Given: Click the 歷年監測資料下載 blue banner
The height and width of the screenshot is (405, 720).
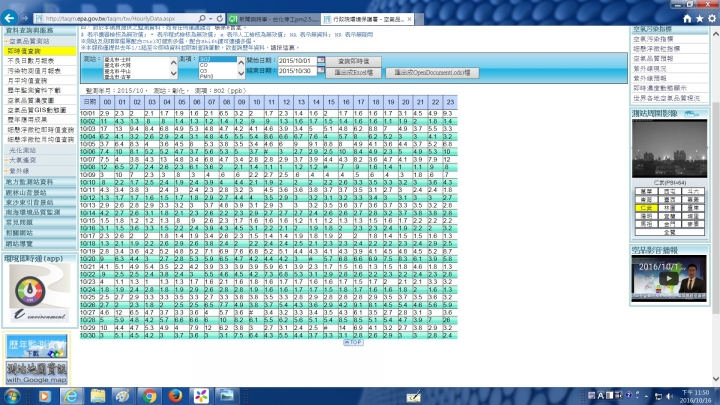Looking at the screenshot, I should point(37,346).
